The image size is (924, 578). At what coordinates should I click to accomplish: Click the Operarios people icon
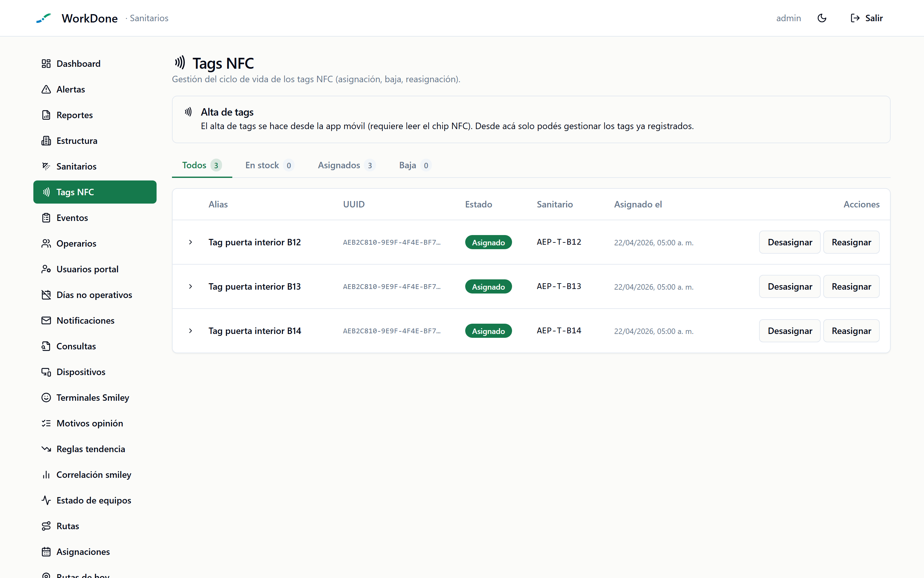(46, 243)
